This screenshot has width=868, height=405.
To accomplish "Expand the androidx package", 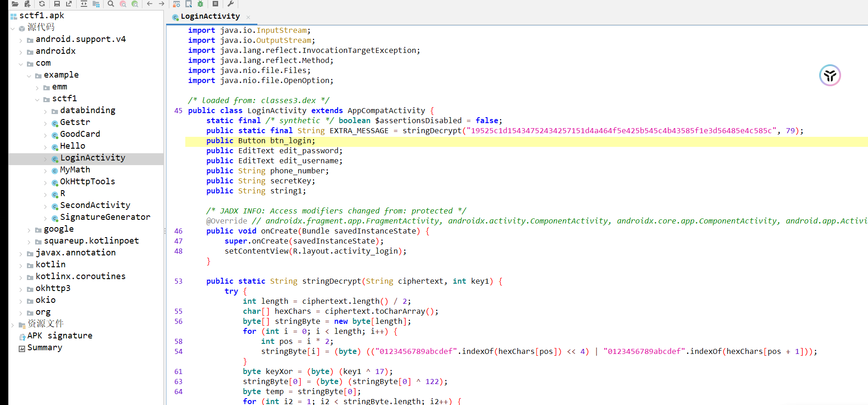I will tap(21, 52).
